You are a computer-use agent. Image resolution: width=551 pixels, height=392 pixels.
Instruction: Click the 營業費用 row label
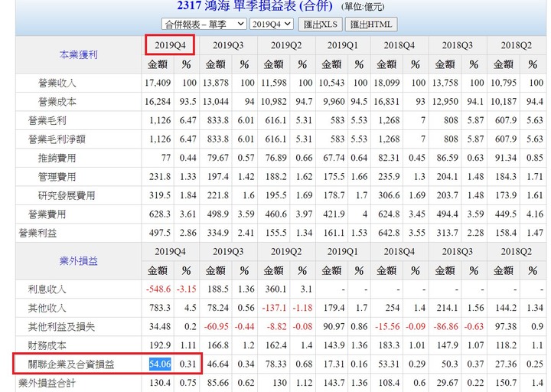(47, 214)
